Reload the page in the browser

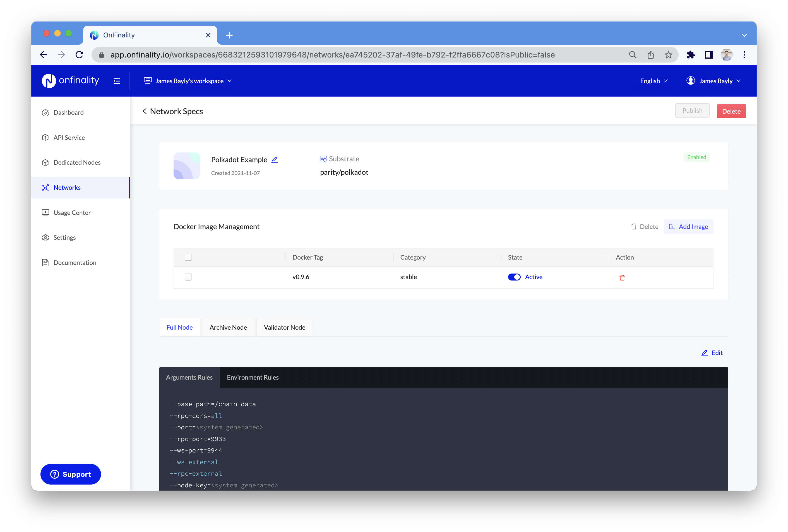(x=80, y=55)
